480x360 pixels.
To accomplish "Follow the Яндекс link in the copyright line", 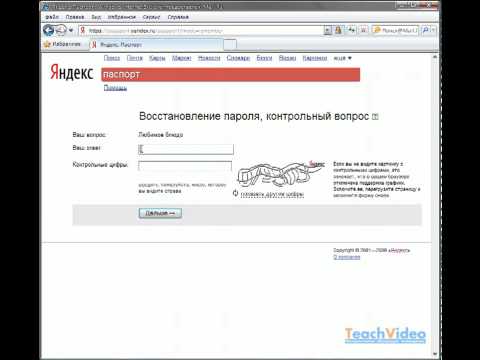I will [400, 250].
